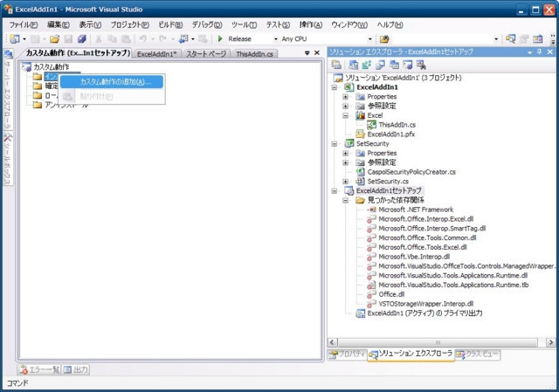Open active documents list dropdown arrow

(x=307, y=52)
